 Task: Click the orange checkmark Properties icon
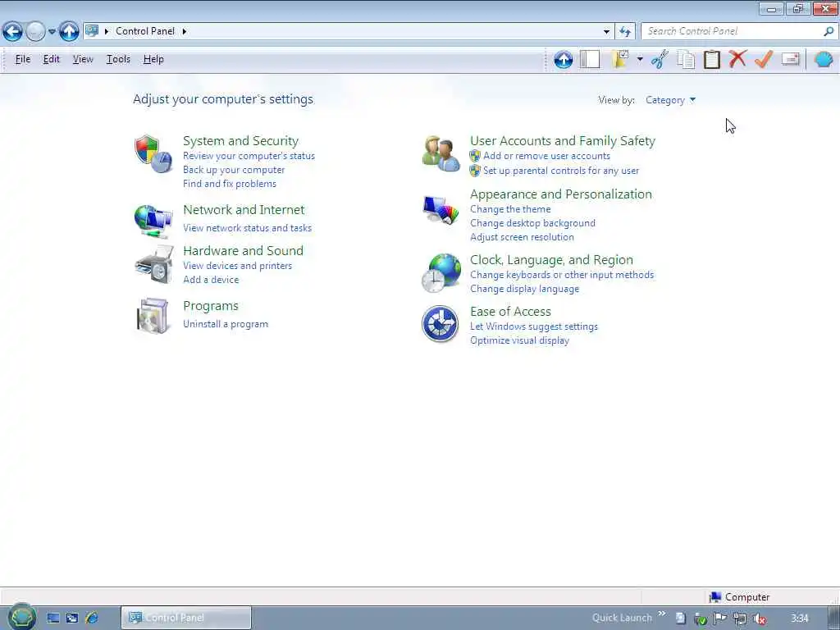click(764, 59)
